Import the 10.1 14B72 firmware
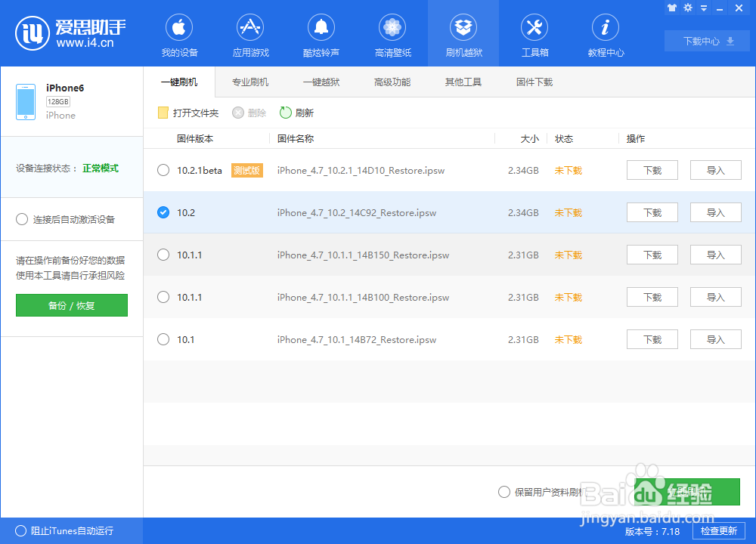756x544 pixels. click(715, 340)
